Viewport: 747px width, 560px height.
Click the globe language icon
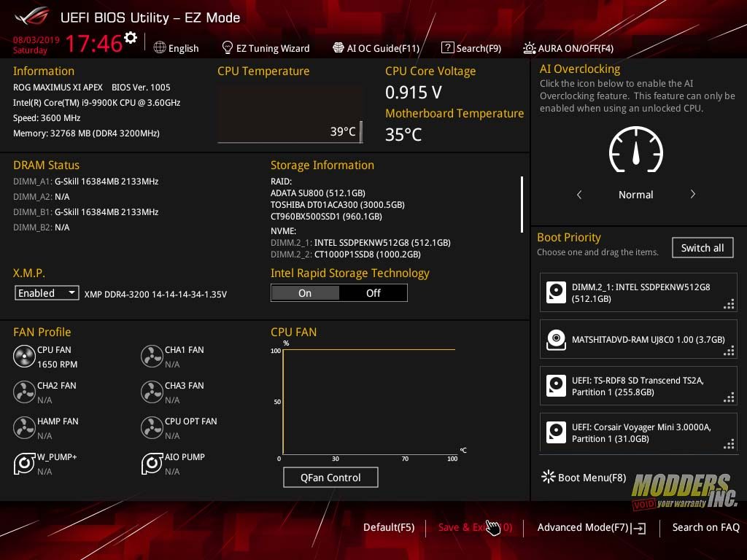point(160,47)
